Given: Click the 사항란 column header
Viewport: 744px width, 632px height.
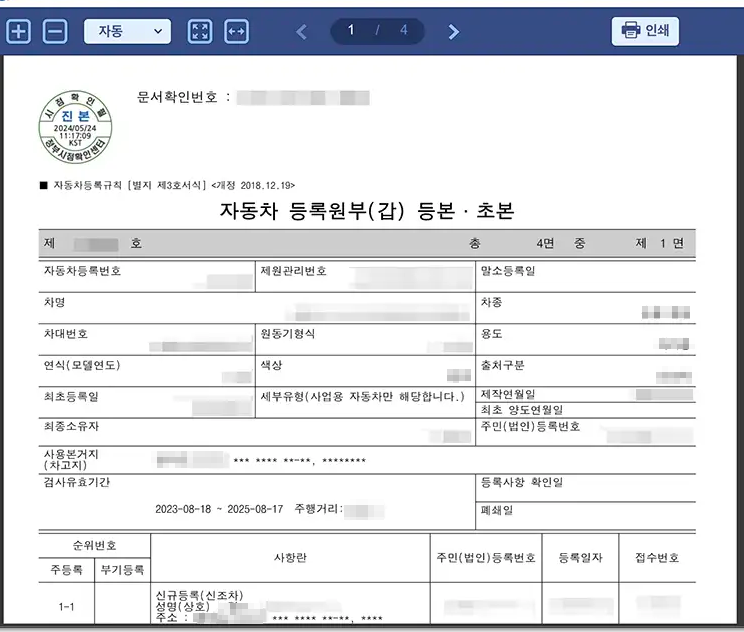Looking at the screenshot, I should coord(290,558).
